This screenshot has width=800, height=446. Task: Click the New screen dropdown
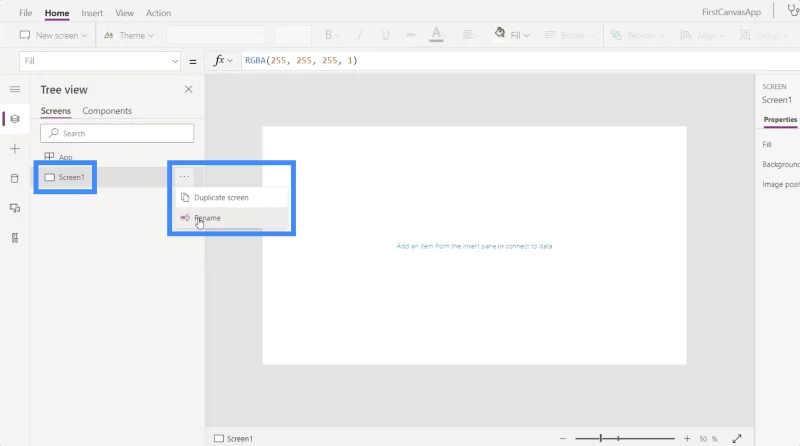coord(53,35)
